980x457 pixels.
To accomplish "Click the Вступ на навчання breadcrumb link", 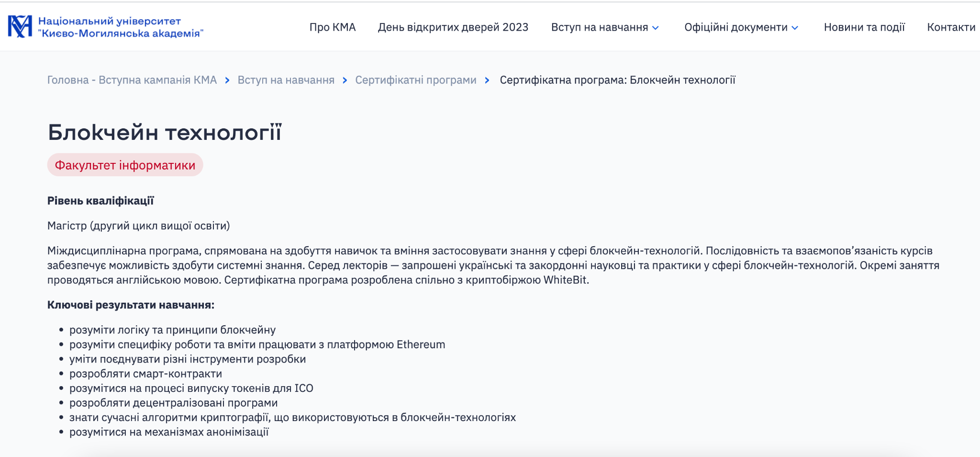I will coord(286,80).
